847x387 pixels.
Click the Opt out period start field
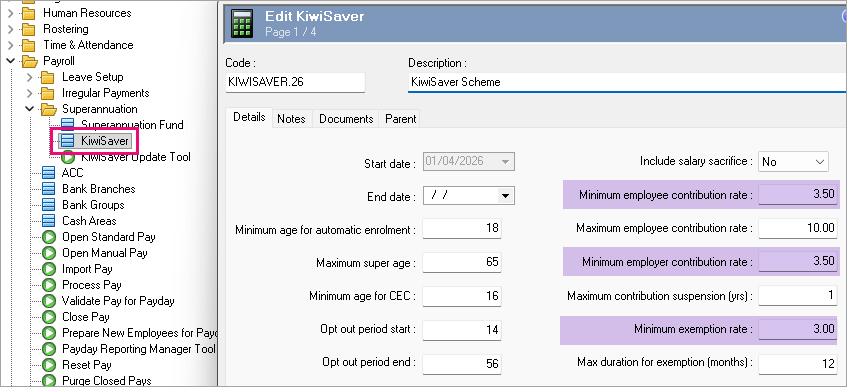(462, 330)
